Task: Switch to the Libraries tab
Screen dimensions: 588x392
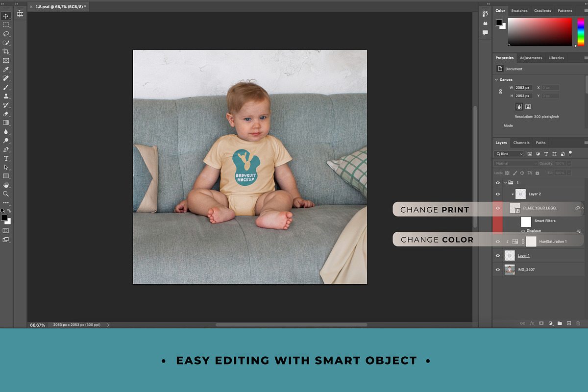Action: click(556, 58)
